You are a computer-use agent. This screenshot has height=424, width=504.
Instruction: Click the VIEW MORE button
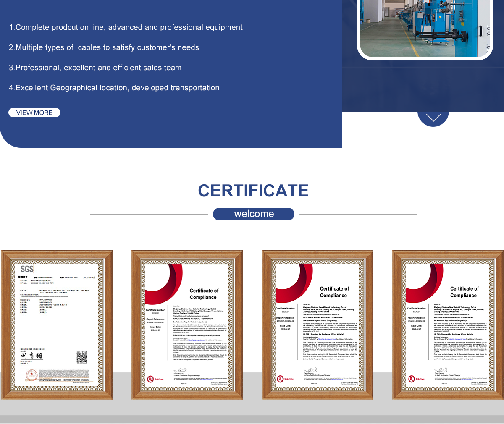[x=34, y=113]
